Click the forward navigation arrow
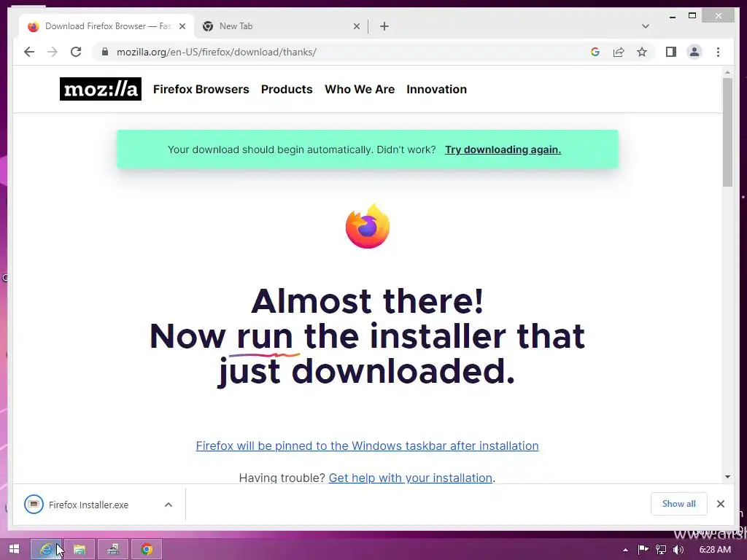Screen dimensions: 747x560 coord(53,52)
